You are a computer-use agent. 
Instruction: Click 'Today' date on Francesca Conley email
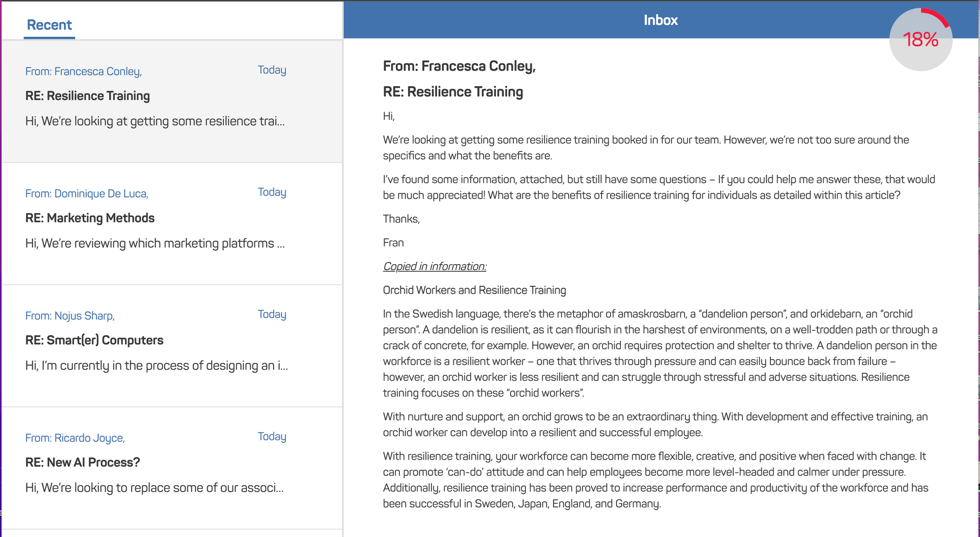(x=272, y=70)
